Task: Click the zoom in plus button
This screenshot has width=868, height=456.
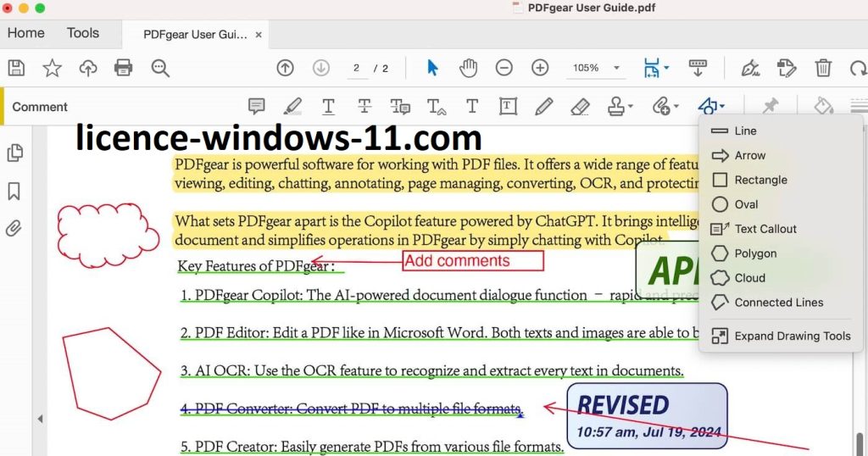Action: tap(540, 68)
